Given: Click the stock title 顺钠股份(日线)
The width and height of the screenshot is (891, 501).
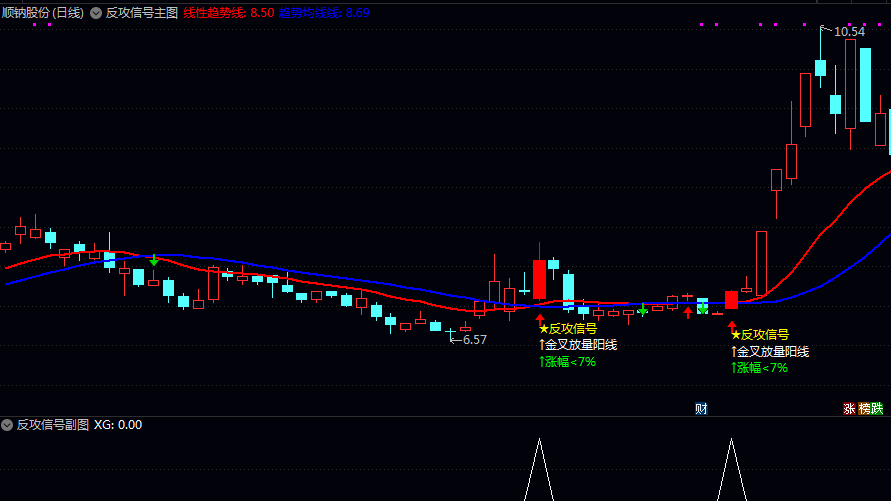Looking at the screenshot, I should pos(43,12).
